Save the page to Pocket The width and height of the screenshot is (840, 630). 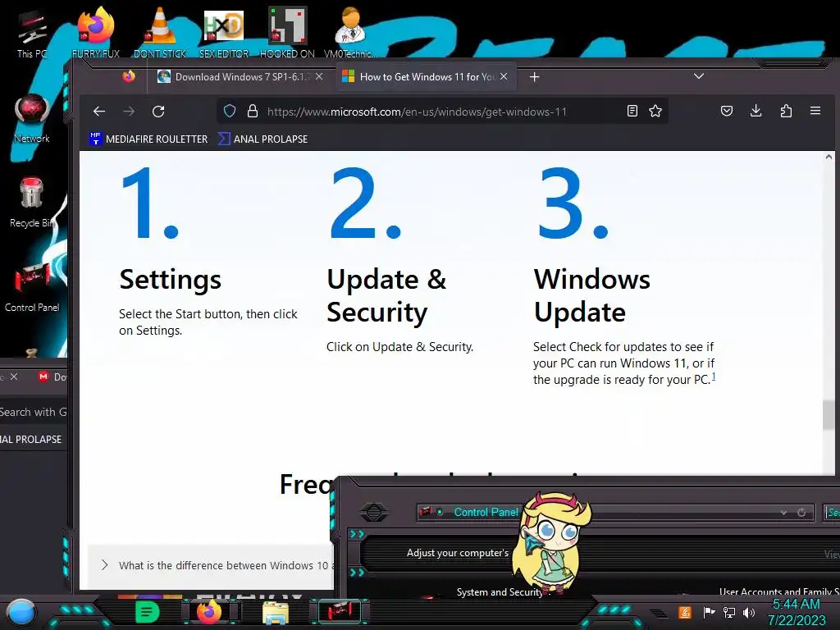(x=727, y=111)
